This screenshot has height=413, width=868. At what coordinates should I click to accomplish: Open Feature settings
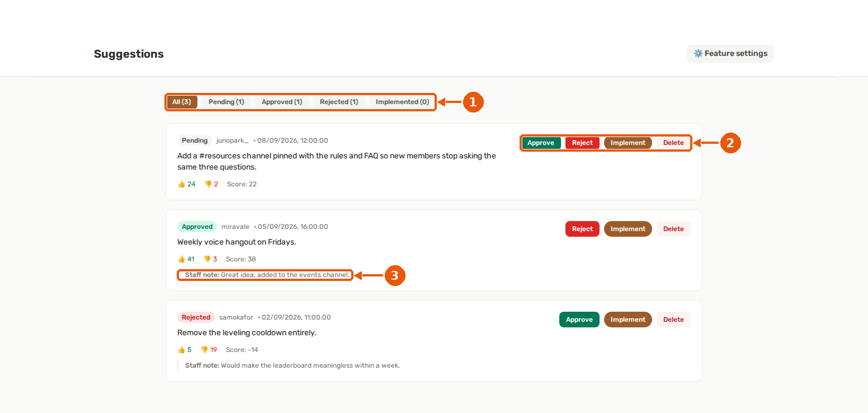[x=730, y=54]
